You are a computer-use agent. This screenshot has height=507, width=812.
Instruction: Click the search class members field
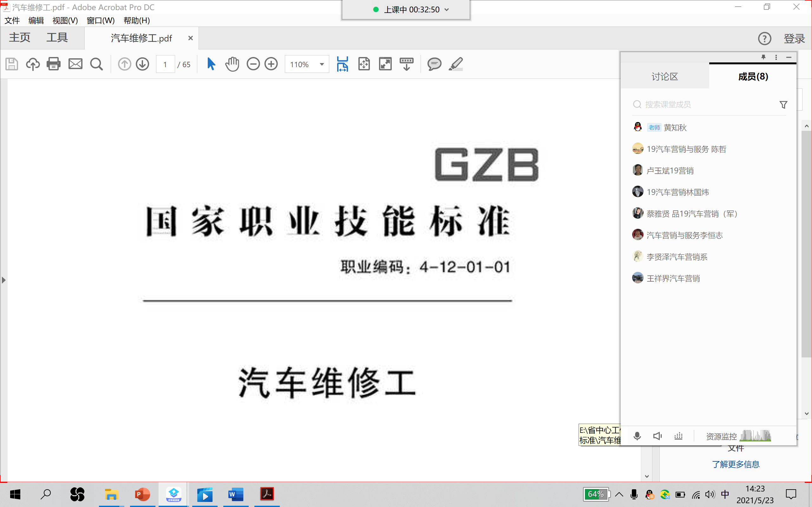(704, 104)
